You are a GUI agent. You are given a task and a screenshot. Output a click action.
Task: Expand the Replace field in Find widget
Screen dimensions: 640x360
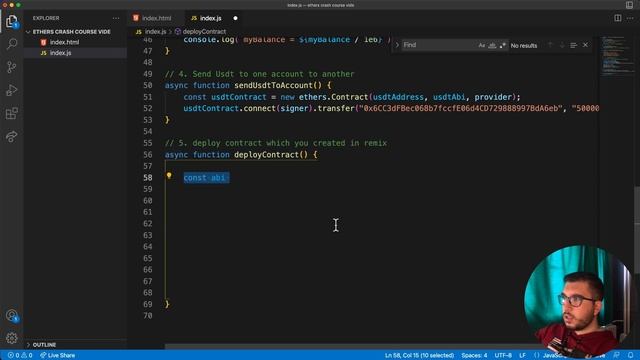click(x=397, y=45)
